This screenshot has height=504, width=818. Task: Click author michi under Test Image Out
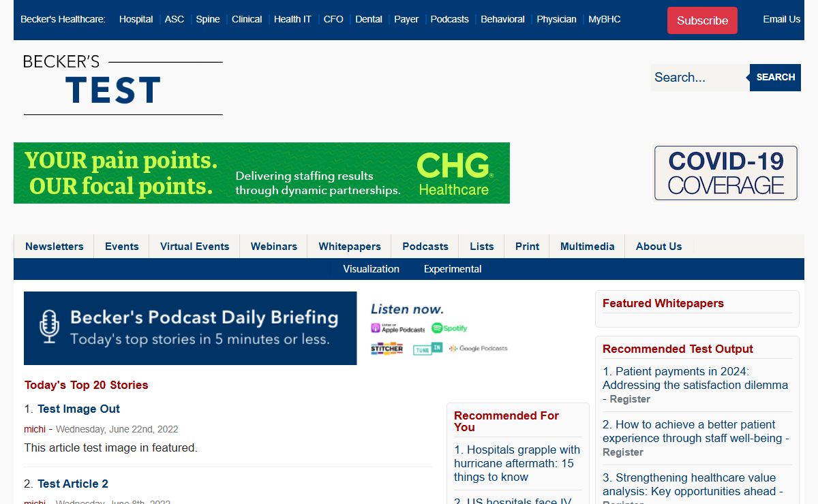pos(35,429)
